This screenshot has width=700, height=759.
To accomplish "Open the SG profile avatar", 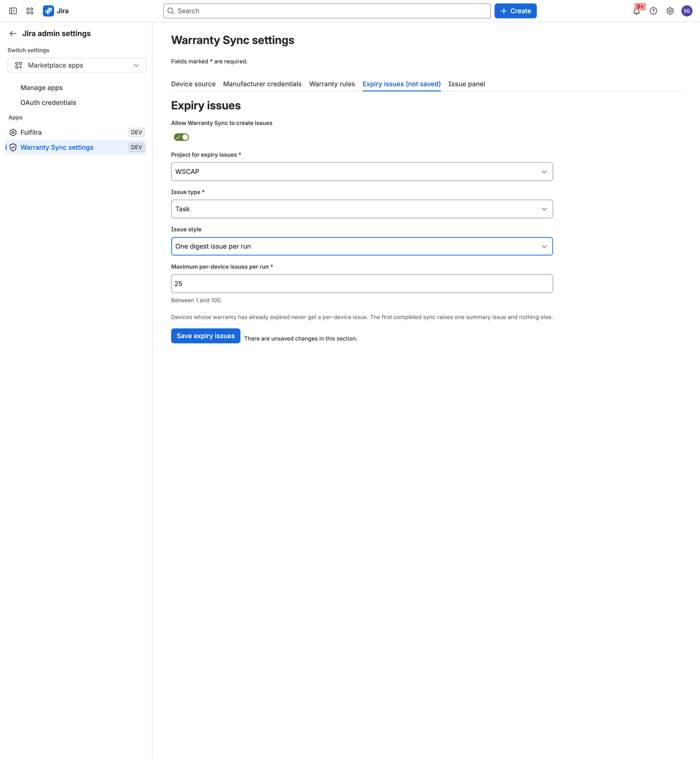I will pyautogui.click(x=687, y=11).
